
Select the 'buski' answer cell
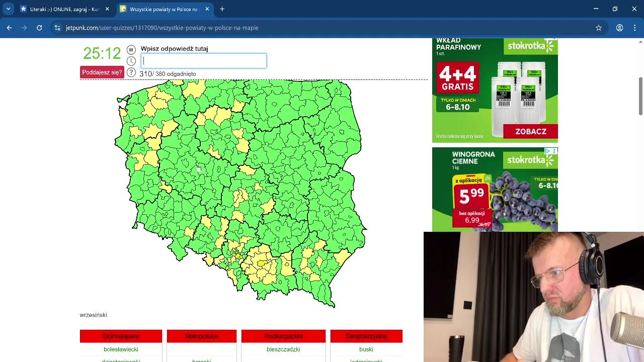(x=366, y=349)
